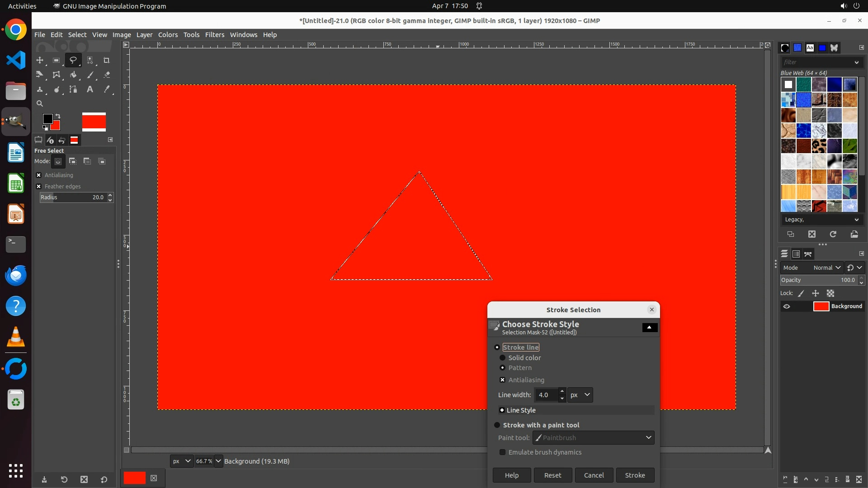Select the Bucket Fill tool
This screenshot has width=868, height=488.
(73, 75)
